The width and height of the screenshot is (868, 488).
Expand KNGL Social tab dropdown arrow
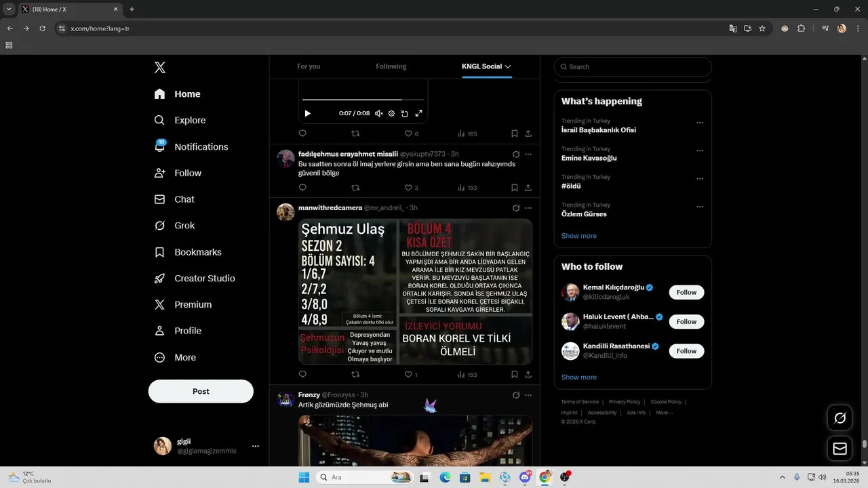pyautogui.click(x=508, y=66)
